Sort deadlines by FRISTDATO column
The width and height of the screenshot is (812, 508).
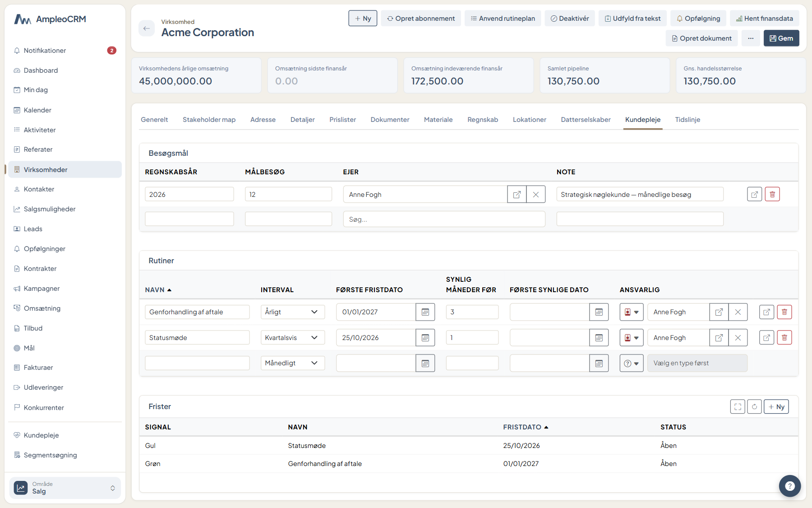[526, 427]
